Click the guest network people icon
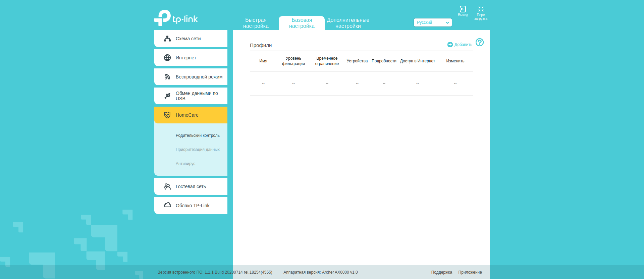Image resolution: width=644 pixels, height=279 pixels. (167, 186)
